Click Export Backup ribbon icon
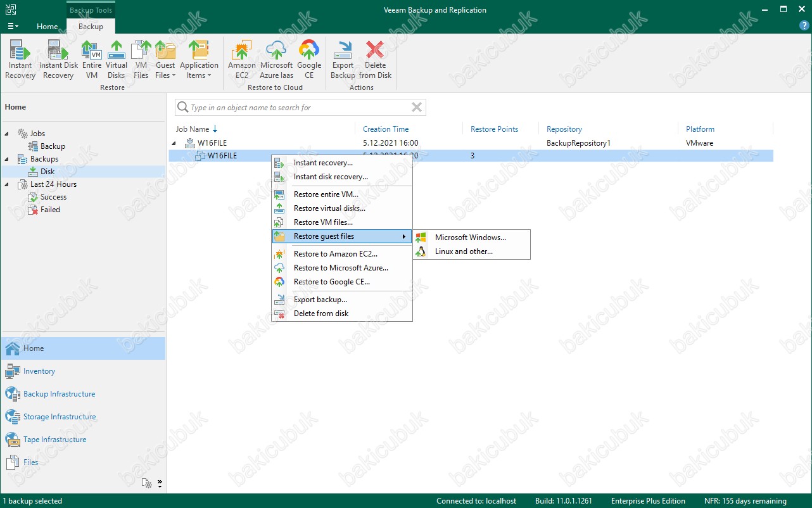This screenshot has height=508, width=812. [343, 60]
